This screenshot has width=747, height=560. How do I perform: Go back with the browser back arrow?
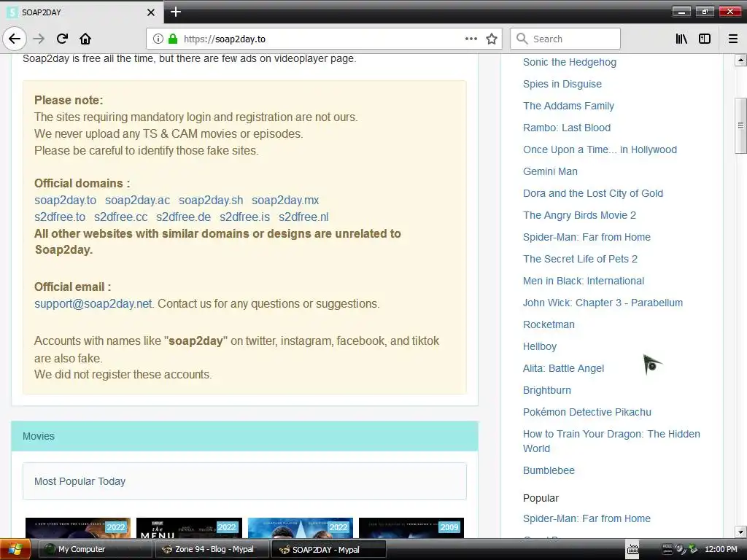pos(15,39)
